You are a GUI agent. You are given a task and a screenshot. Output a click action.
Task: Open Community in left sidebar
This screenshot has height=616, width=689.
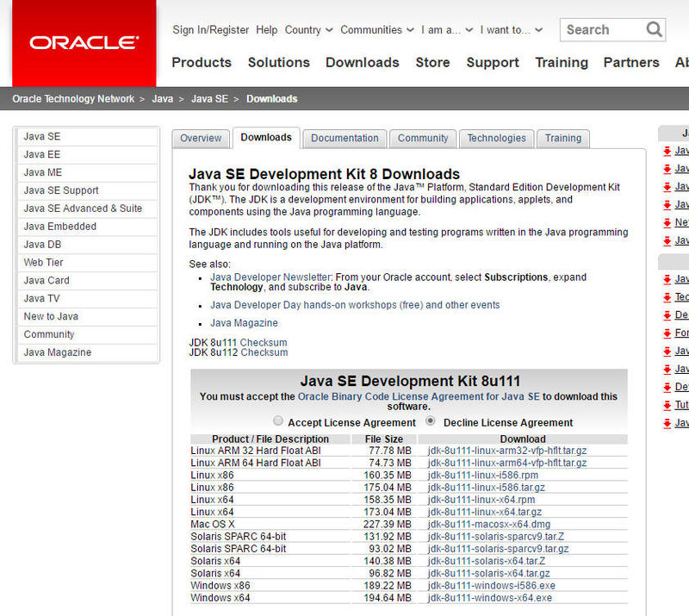[x=87, y=335]
